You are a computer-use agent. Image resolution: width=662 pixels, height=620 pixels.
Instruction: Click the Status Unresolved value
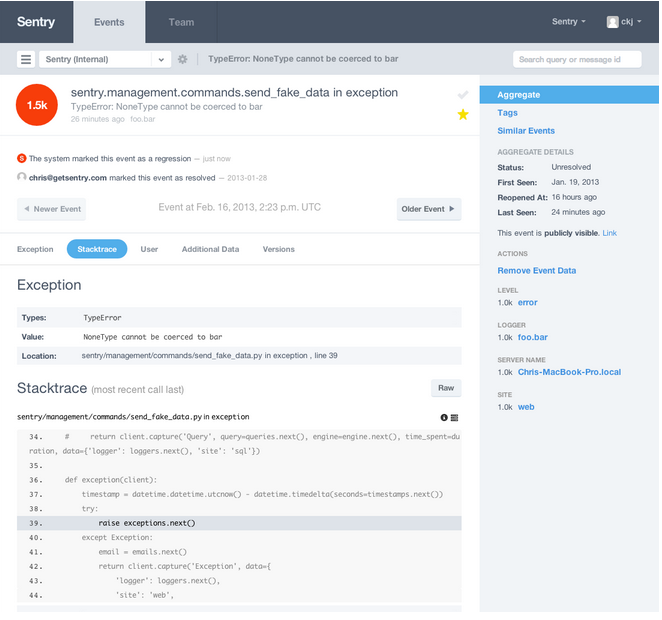point(571,167)
